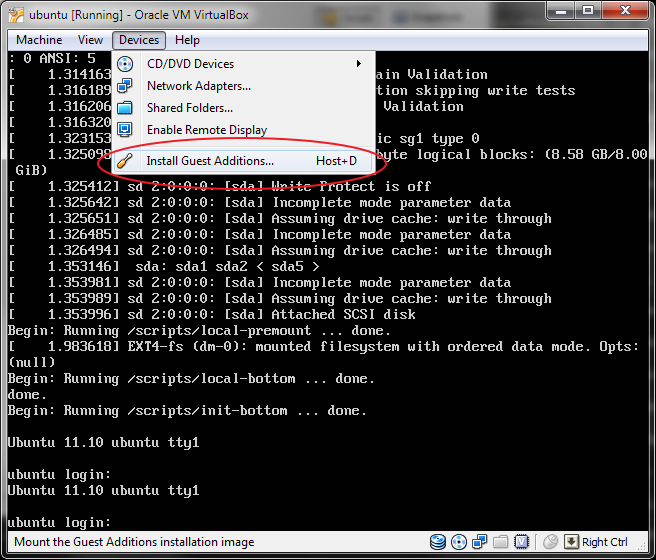
Task: Click the keyboard capture arrow icon
Action: [571, 542]
